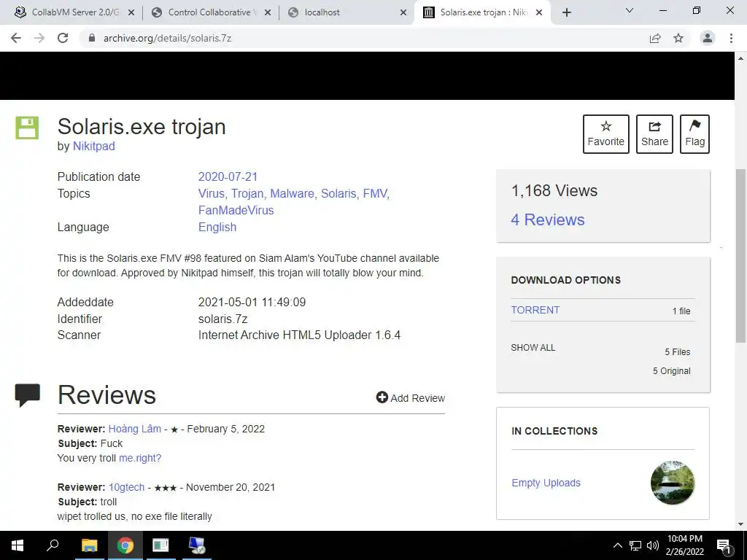The width and height of the screenshot is (747, 560).
Task: Click the page vertical scrollbar thumb
Action: click(741, 256)
